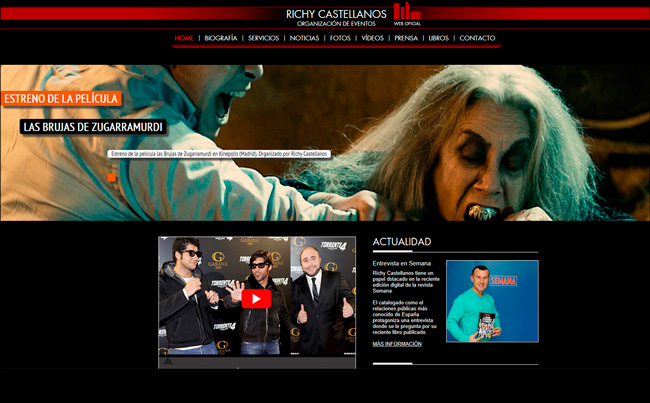This screenshot has width=650, height=403.
Task: Open the NOTICIAS section
Action: pyautogui.click(x=304, y=38)
